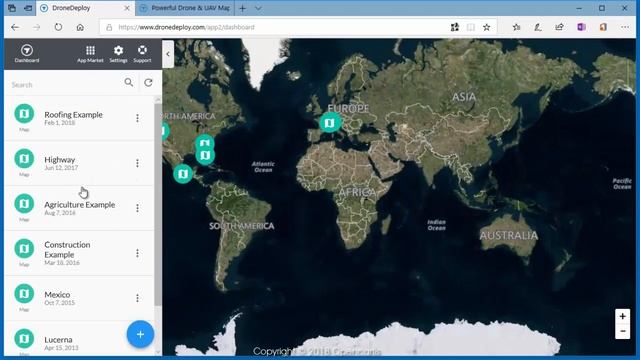The image size is (640, 360).
Task: Open the Settings gear icon
Action: [x=118, y=53]
